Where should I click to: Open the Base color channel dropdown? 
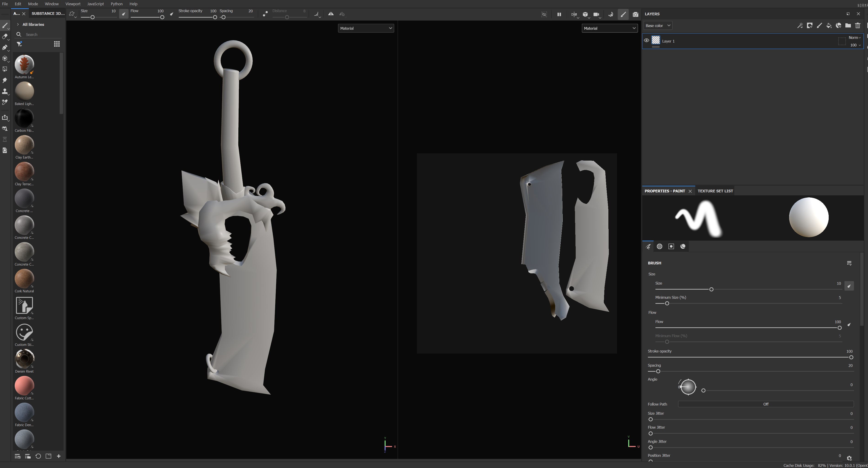point(658,26)
